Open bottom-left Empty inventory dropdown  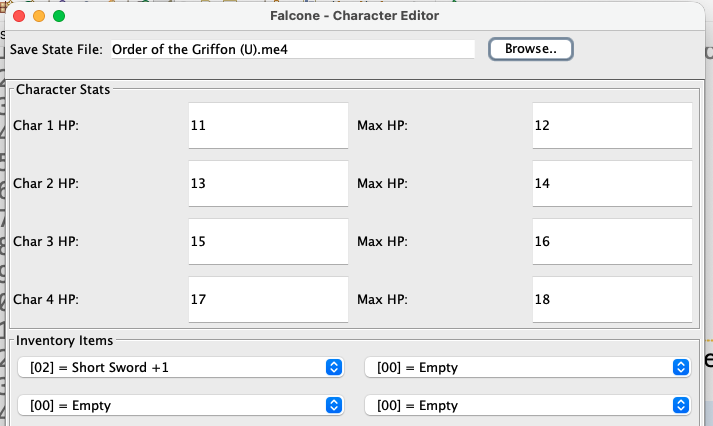[180, 405]
